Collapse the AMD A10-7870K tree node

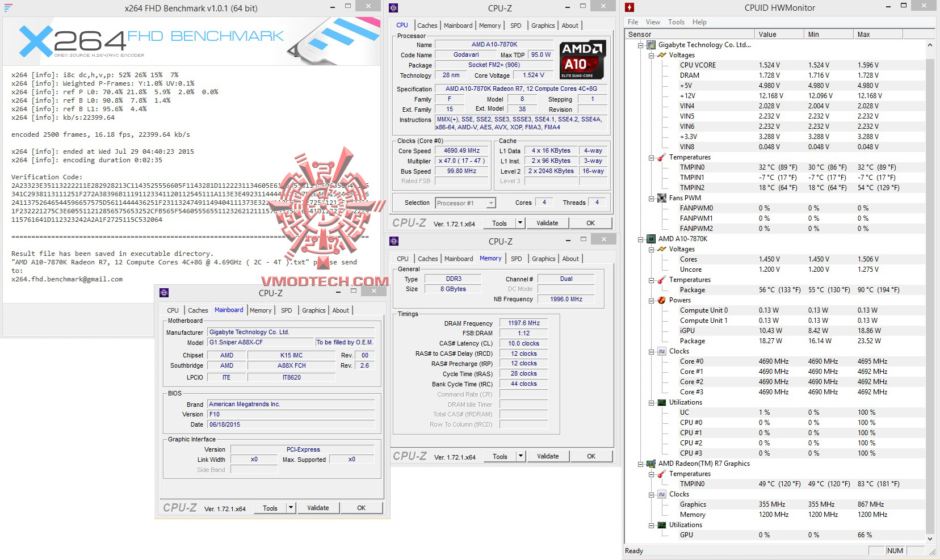(x=641, y=239)
